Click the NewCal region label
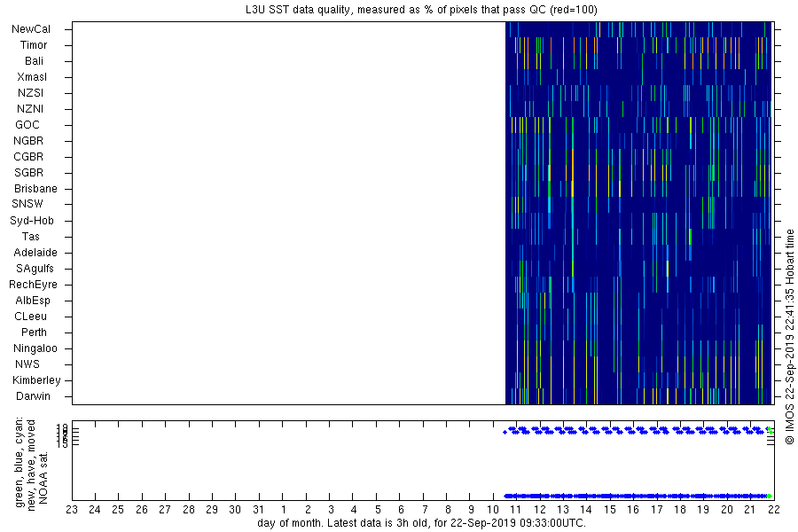798x532 pixels. tap(31, 29)
